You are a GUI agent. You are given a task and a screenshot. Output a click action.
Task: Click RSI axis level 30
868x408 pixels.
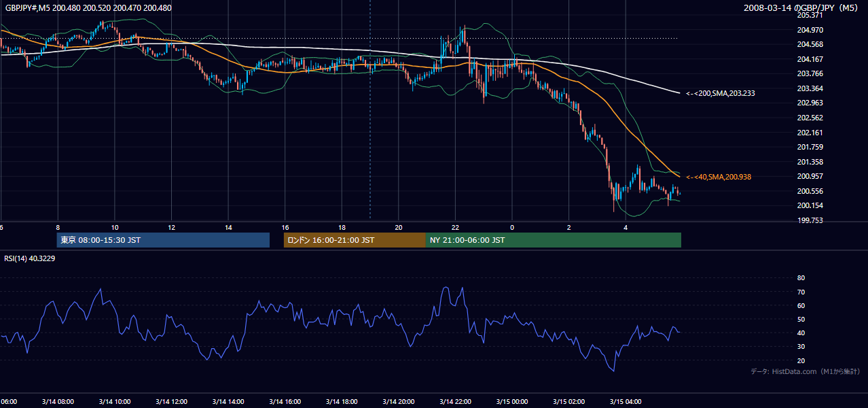801,347
